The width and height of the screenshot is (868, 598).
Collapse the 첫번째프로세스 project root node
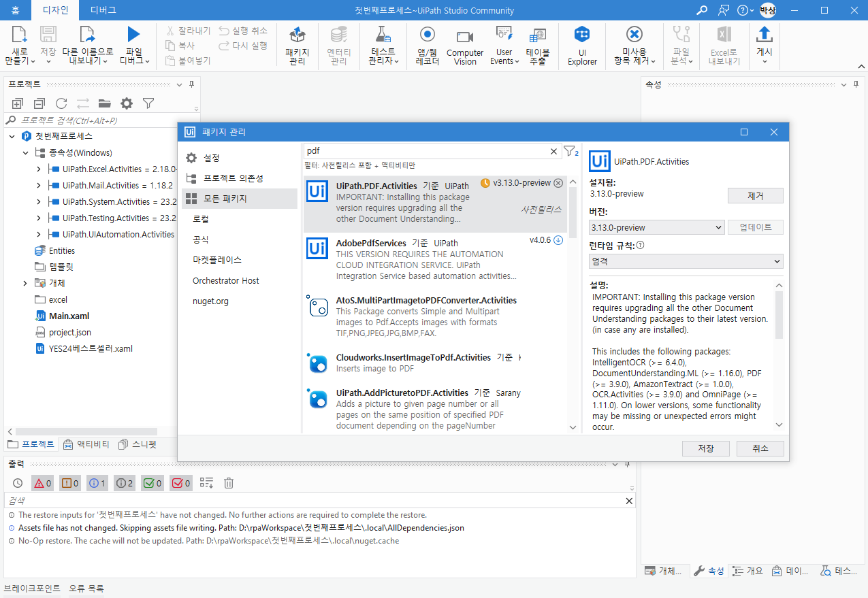[12, 137]
